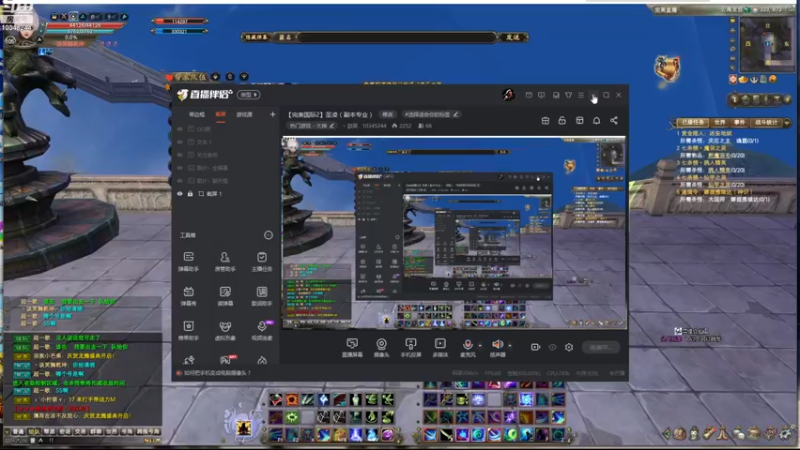Add 摄像头 camera source

(x=381, y=347)
